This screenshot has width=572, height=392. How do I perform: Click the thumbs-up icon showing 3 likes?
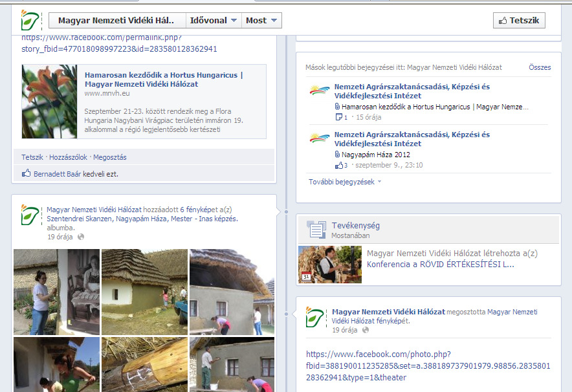(339, 165)
